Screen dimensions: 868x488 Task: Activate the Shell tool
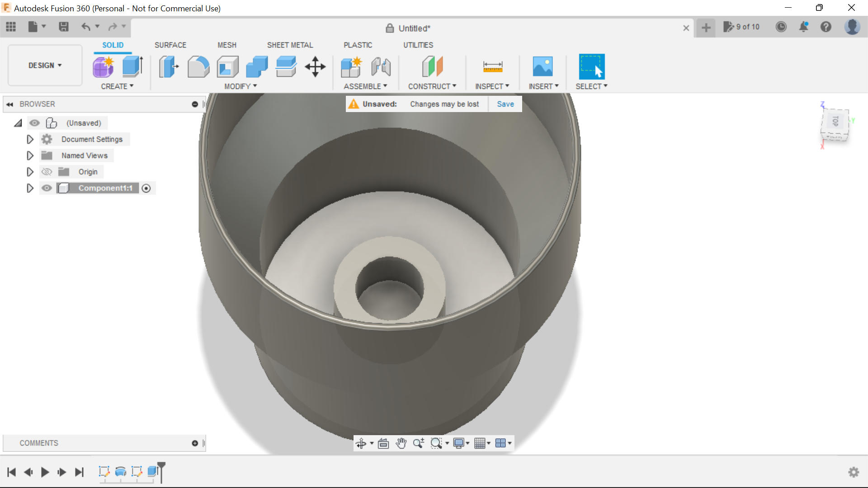pos(227,66)
